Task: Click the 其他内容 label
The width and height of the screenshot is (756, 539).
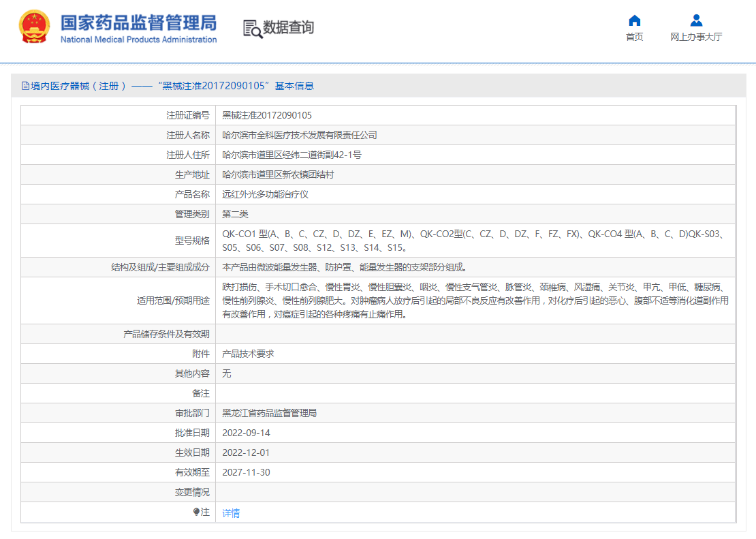Action: tap(192, 373)
